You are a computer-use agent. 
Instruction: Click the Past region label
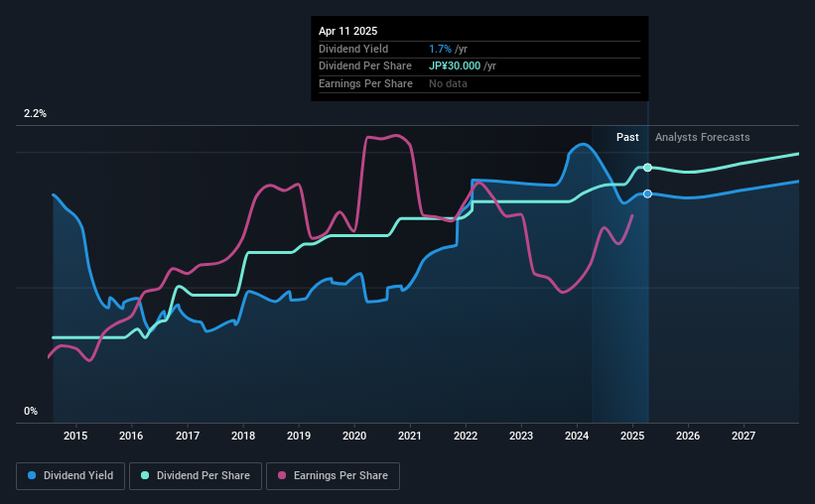[x=627, y=137]
